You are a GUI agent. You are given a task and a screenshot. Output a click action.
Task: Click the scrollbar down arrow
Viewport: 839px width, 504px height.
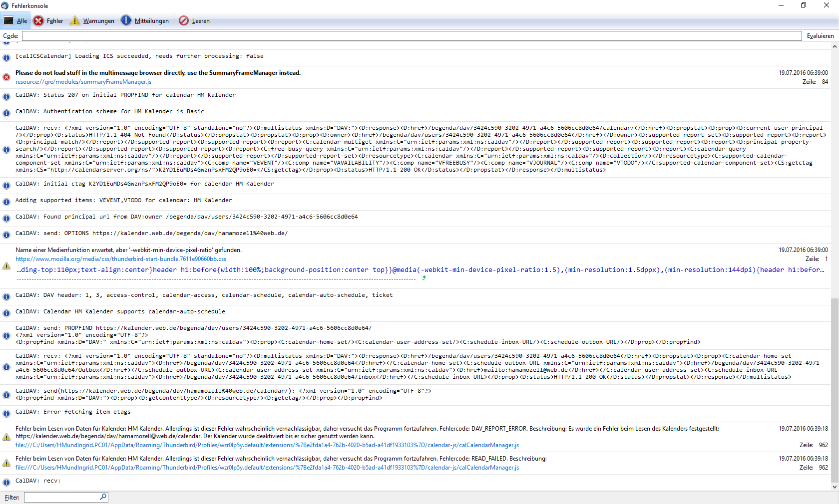(835, 487)
